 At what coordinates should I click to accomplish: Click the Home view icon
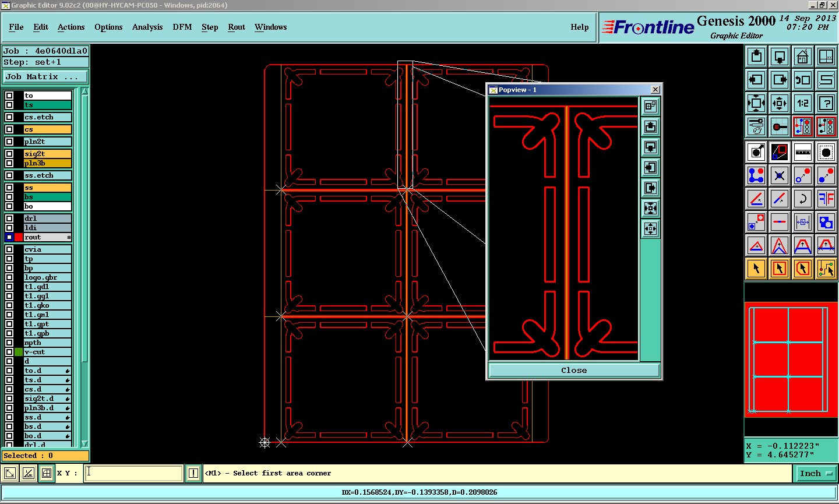(x=802, y=57)
